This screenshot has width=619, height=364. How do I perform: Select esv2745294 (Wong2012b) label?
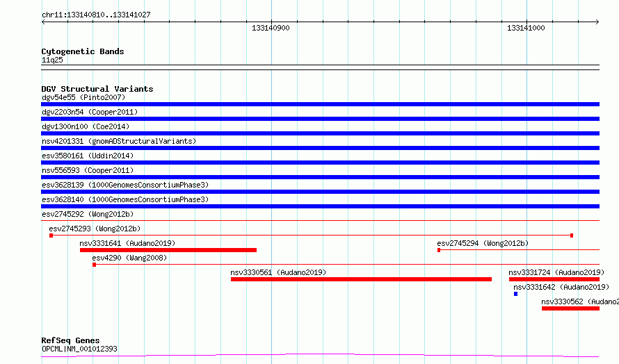483,243
